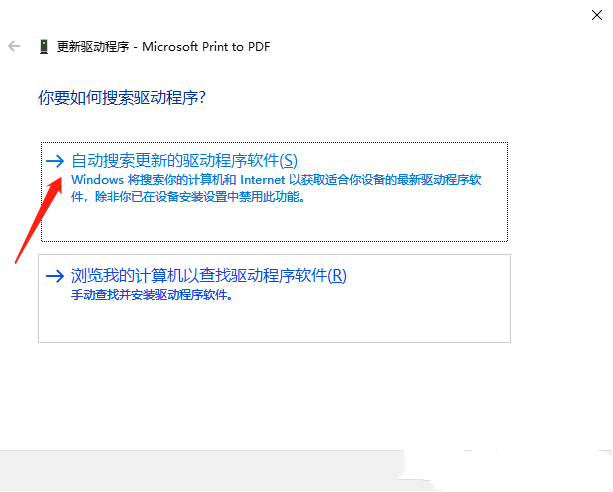
Task: Click Microsoft Print to PDF in the title
Action: click(207, 46)
